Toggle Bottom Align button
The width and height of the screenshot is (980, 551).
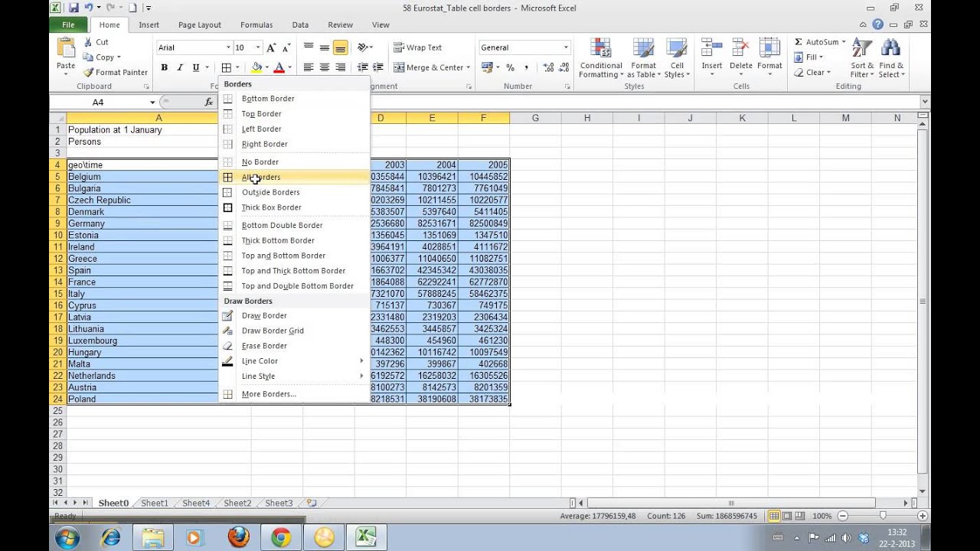[340, 47]
